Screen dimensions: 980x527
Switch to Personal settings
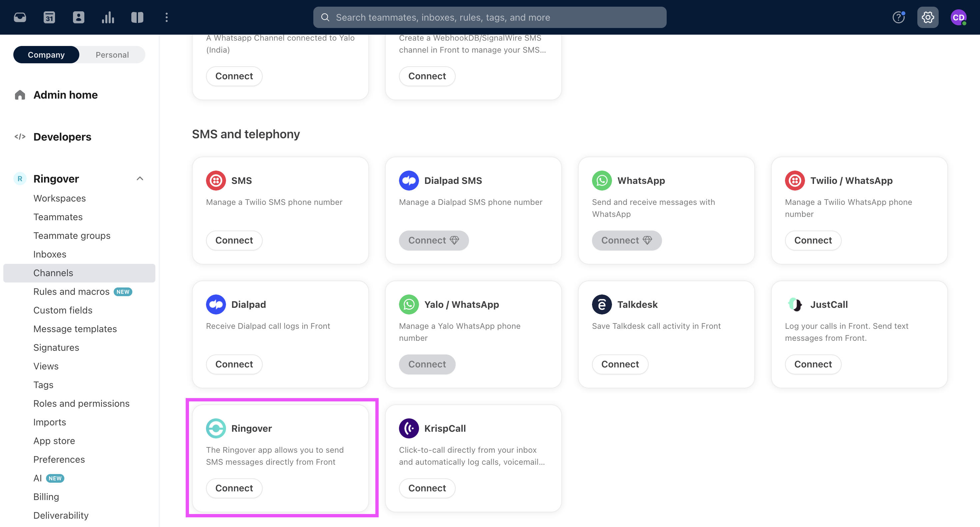tap(112, 55)
